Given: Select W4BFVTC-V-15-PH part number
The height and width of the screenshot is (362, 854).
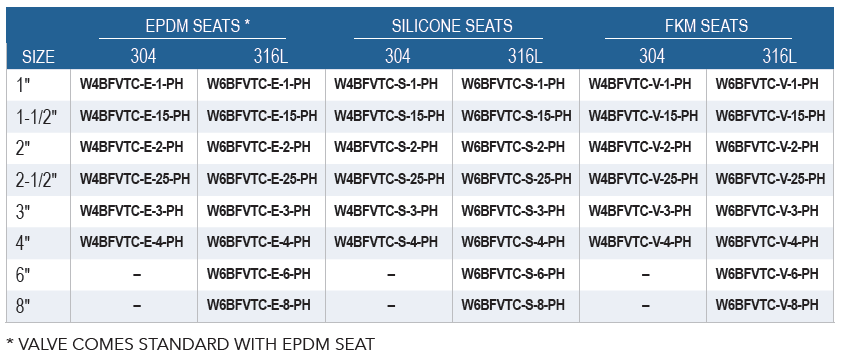Looking at the screenshot, I should [x=643, y=116].
